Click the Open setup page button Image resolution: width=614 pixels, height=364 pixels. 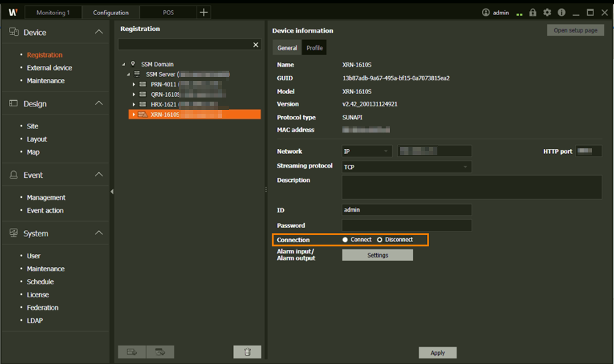coord(575,30)
